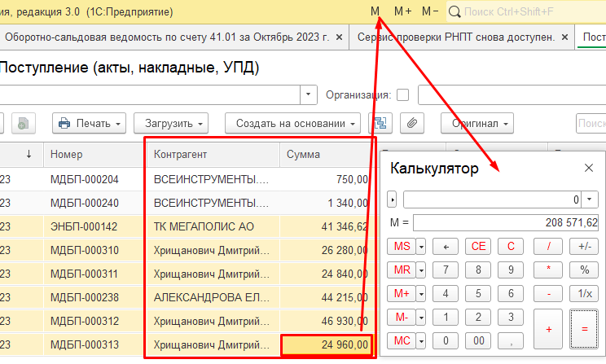606x364 pixels.
Task: Select the 24 960,00 sum cell
Action: pyautogui.click(x=327, y=344)
